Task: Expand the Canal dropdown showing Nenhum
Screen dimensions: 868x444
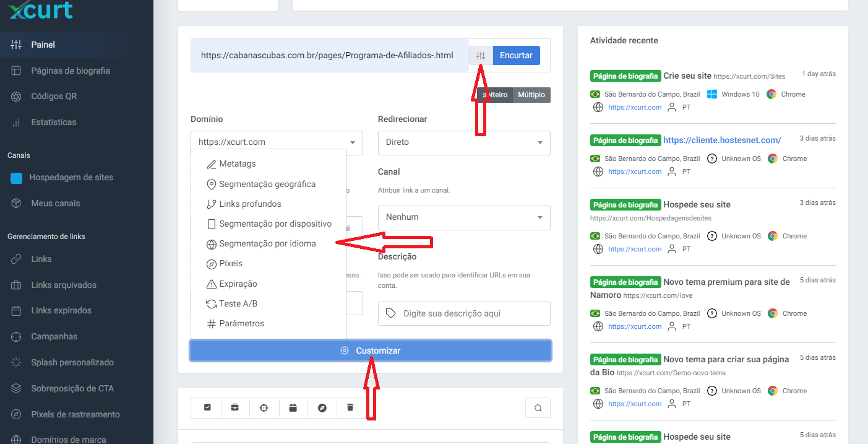Action: [x=464, y=217]
